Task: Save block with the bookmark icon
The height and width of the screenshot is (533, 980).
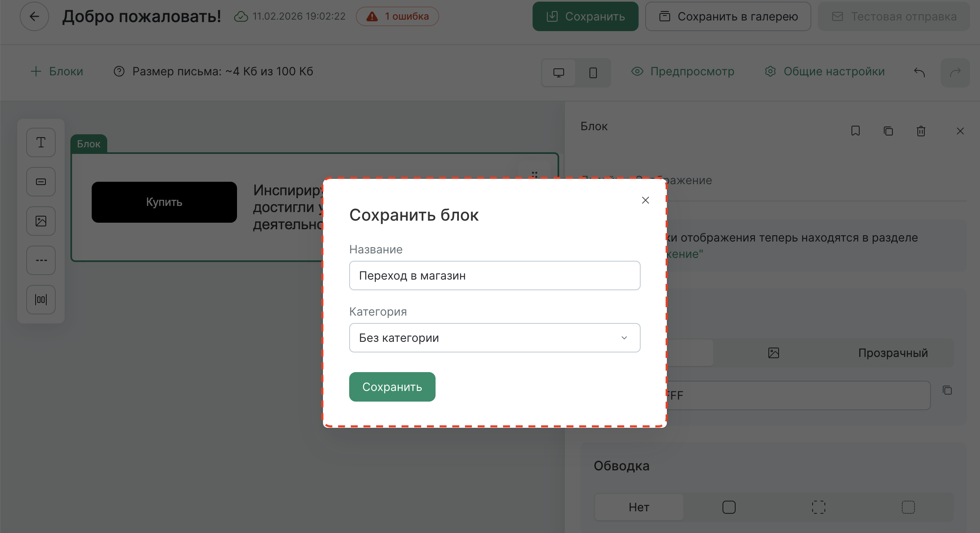Action: click(855, 131)
